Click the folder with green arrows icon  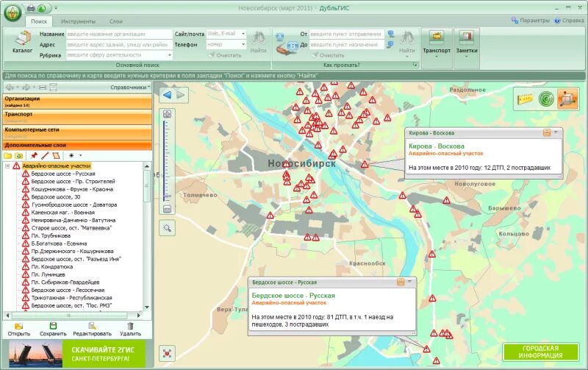point(19,155)
